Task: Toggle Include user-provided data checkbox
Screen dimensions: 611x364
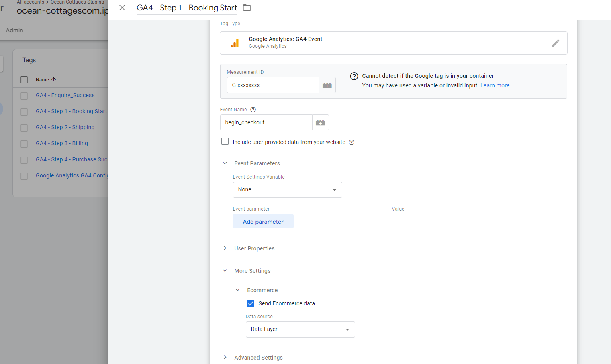Action: [225, 142]
